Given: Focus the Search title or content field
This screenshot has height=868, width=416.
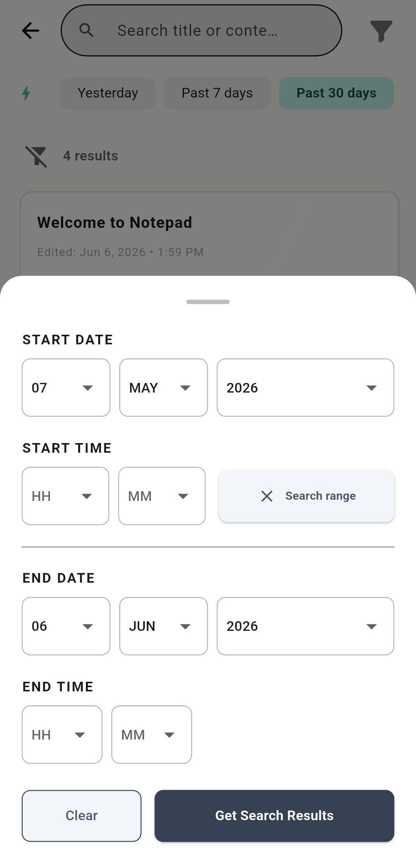Looking at the screenshot, I should [x=201, y=30].
